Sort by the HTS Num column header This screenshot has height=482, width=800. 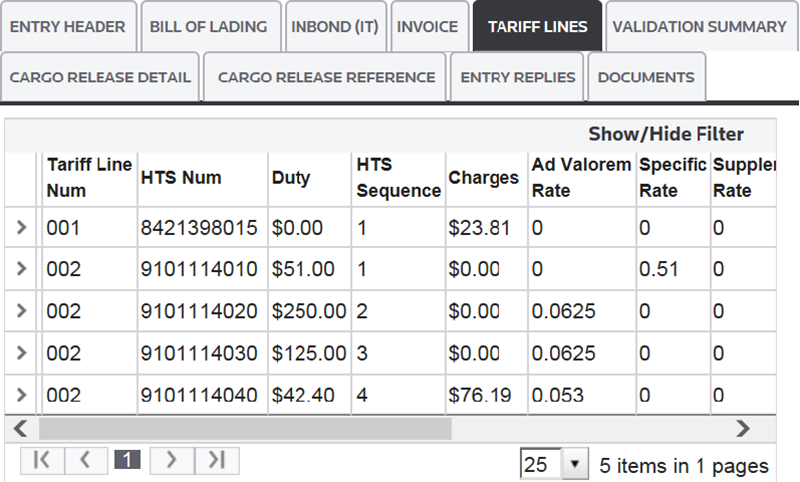(x=181, y=178)
